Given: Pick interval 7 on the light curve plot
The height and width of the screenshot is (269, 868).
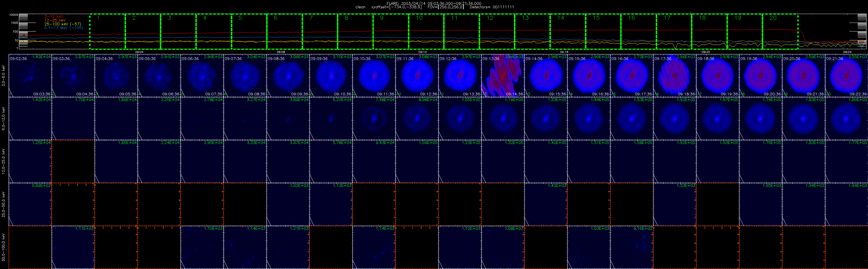Looking at the screenshot, I should 320,31.
